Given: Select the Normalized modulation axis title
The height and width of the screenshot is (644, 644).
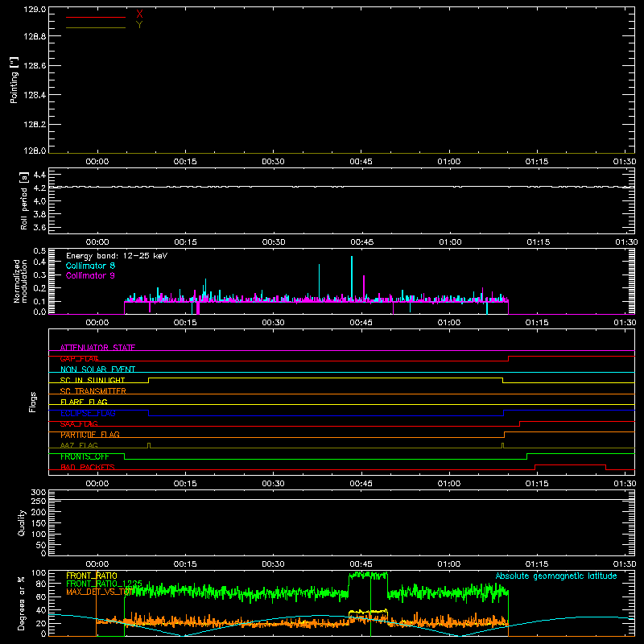Looking at the screenshot, I should tap(19, 281).
